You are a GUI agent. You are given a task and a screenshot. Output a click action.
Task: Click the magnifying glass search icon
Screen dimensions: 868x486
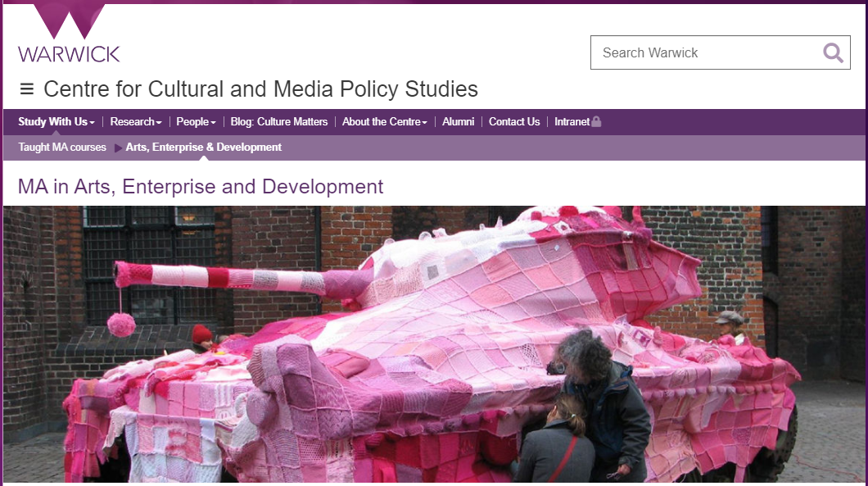pos(833,53)
